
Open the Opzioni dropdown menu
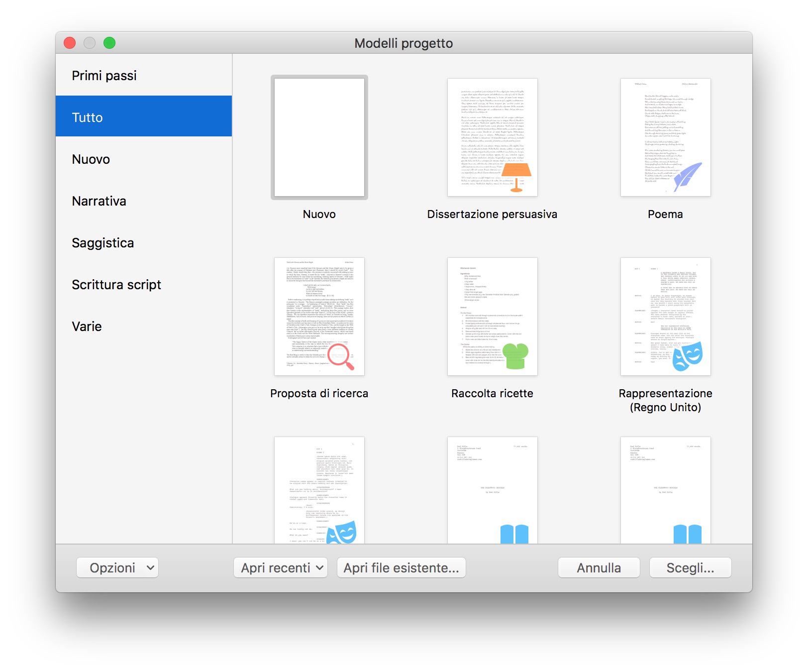coord(117,567)
